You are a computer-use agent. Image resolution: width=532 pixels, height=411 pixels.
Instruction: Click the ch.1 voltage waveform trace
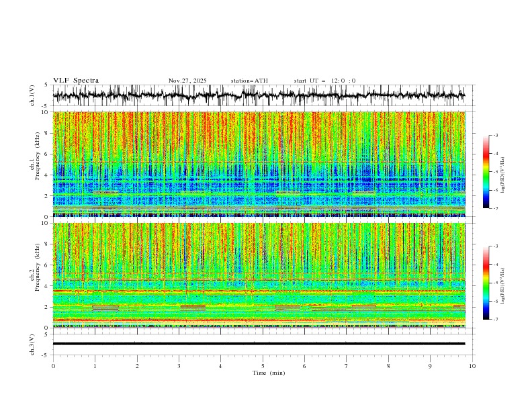click(x=259, y=95)
